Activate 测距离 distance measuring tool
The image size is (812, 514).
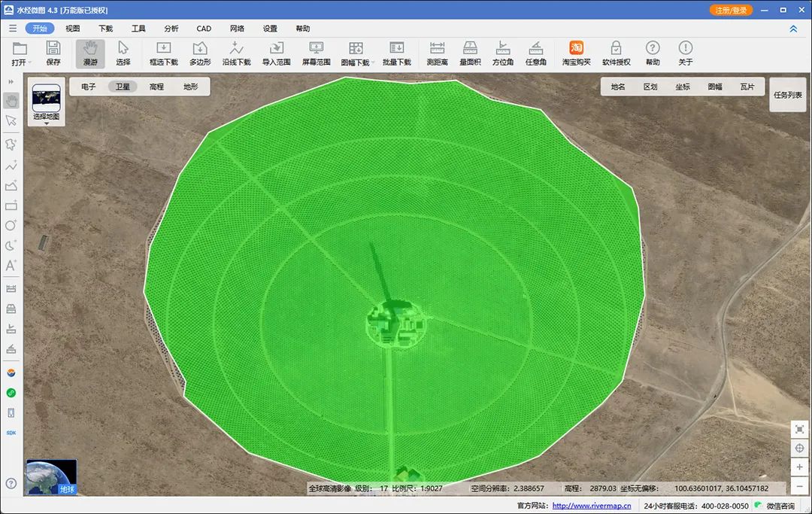pyautogui.click(x=437, y=54)
